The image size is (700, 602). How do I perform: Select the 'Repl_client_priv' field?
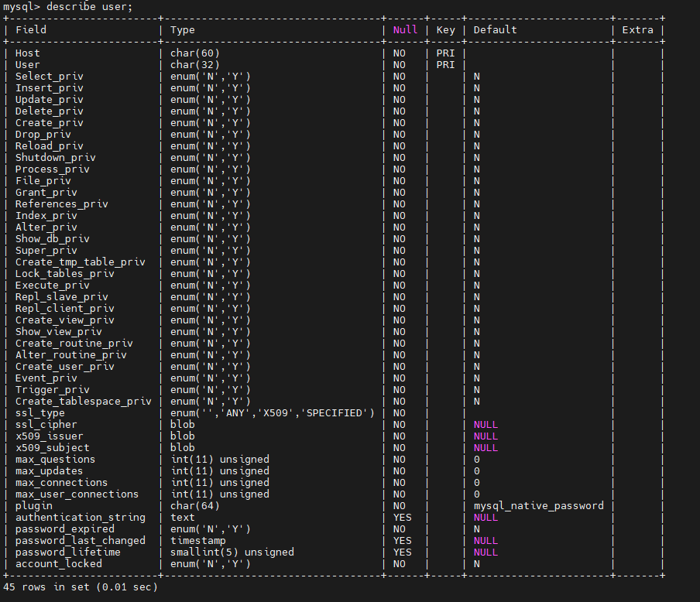pos(65,309)
